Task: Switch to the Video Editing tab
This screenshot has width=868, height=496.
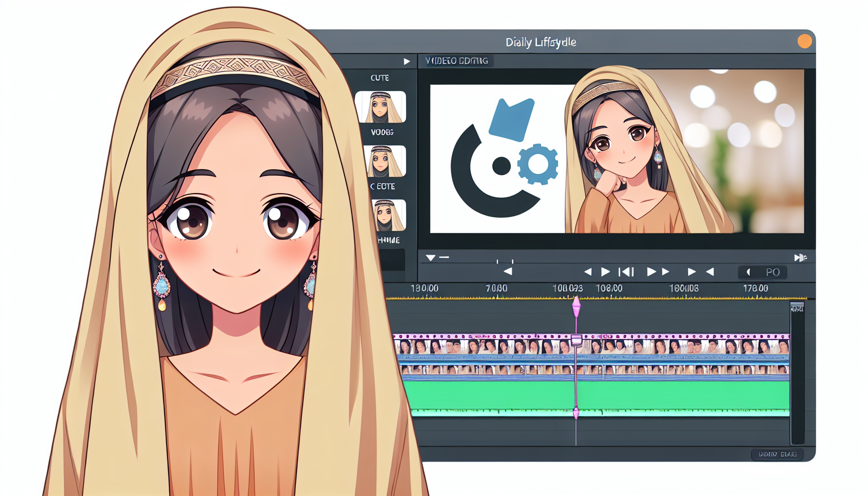Action: 456,61
